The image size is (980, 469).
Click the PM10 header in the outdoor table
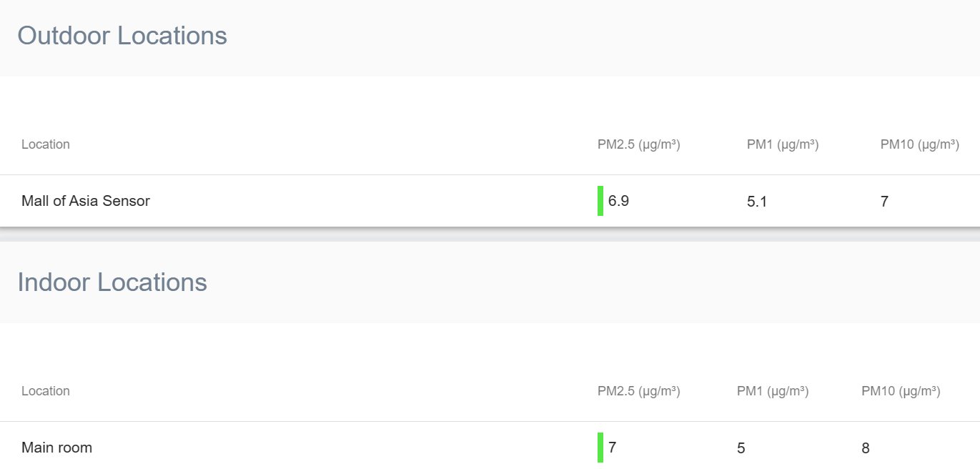(919, 144)
